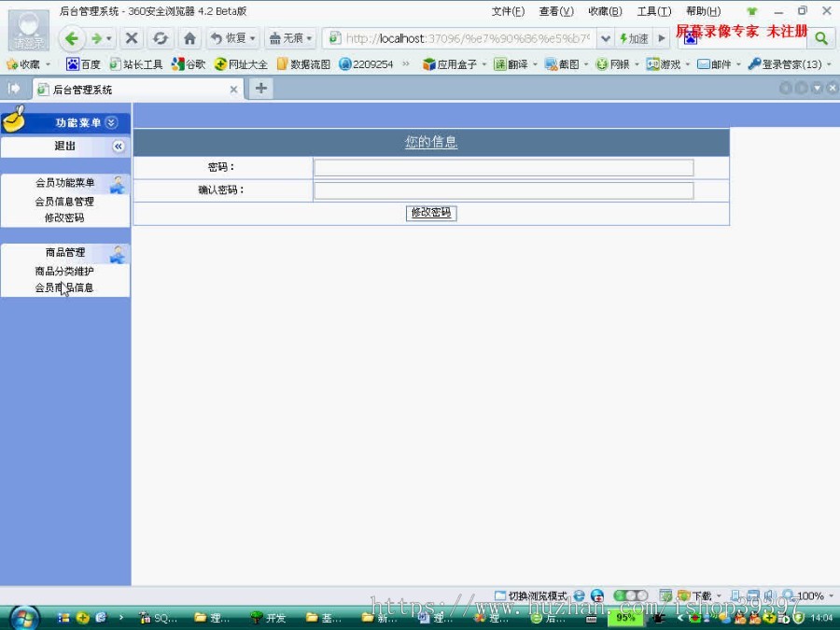
Task: Open the 收藏(B) menu
Action: tap(605, 11)
